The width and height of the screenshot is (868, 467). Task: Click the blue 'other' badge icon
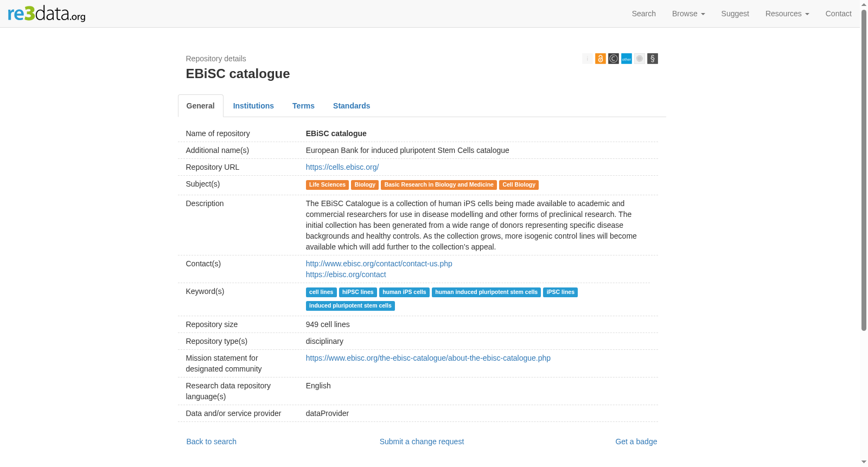click(x=627, y=59)
